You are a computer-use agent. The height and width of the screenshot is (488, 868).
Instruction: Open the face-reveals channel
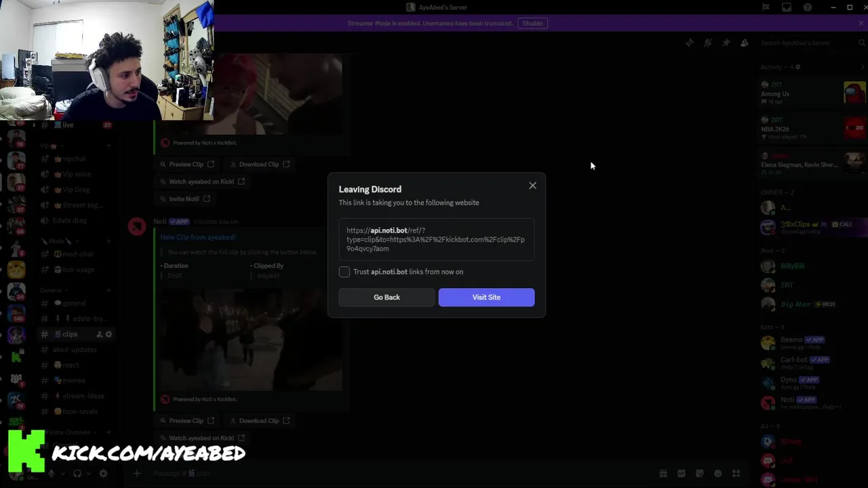pos(75,411)
